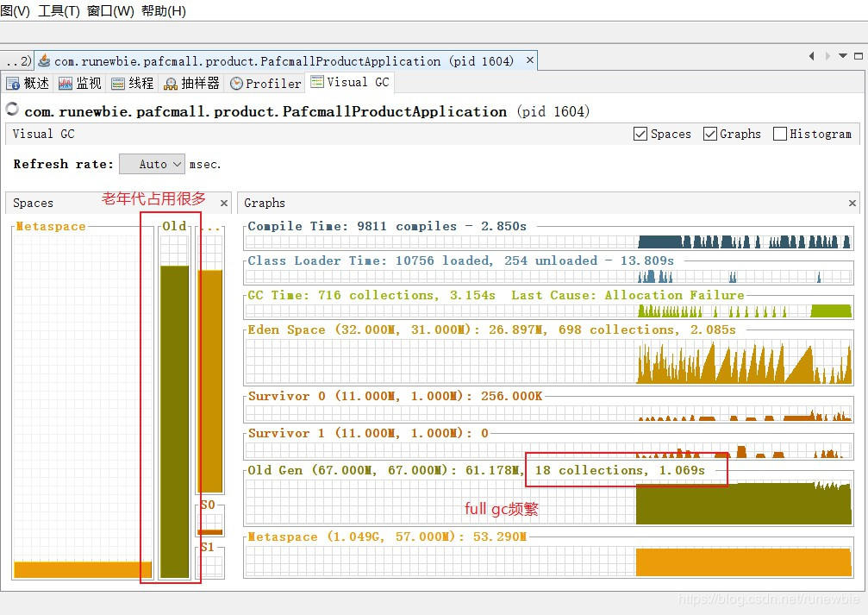
Task: Toggle the Graphs checkbox
Action: [x=710, y=134]
